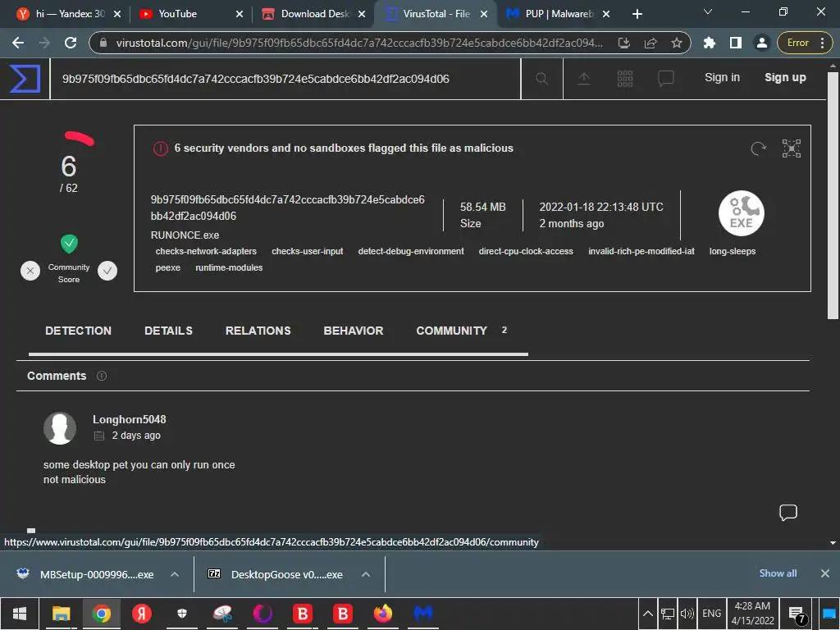
Task: Open the tab search chevron in title bar
Action: coord(708,11)
